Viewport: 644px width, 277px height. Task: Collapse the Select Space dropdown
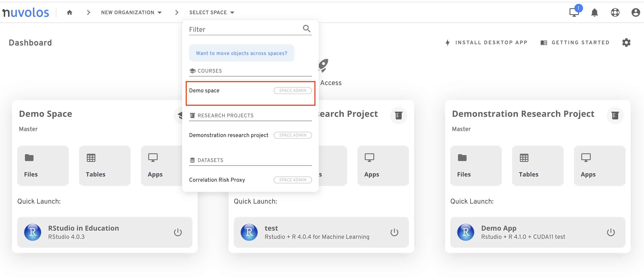tap(212, 12)
